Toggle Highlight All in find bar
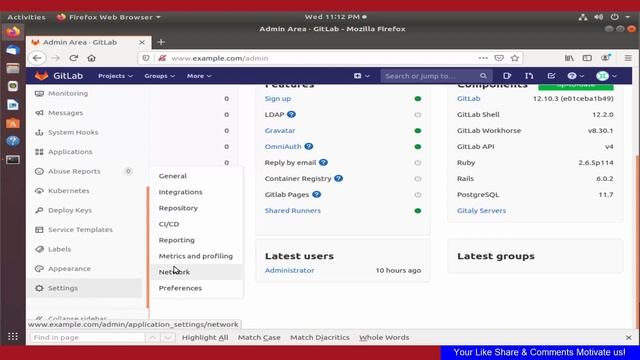Screen dimensions: 640x360 tap(205, 338)
